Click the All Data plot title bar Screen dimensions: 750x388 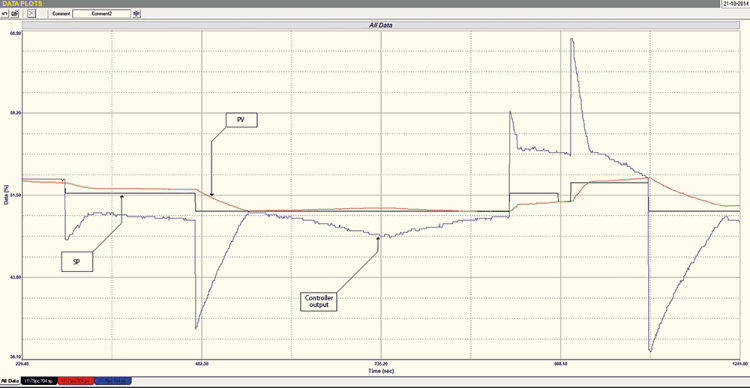point(381,25)
